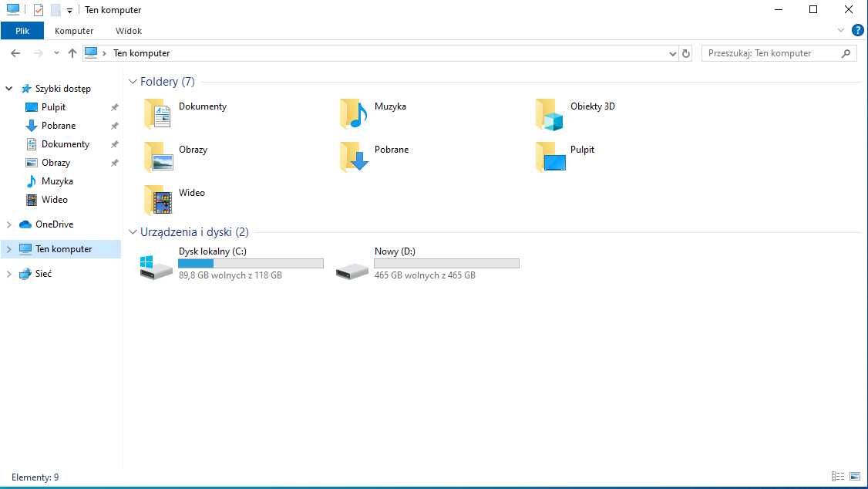This screenshot has width=868, height=489.
Task: Collapse the Foldery (7) group
Action: (x=133, y=82)
